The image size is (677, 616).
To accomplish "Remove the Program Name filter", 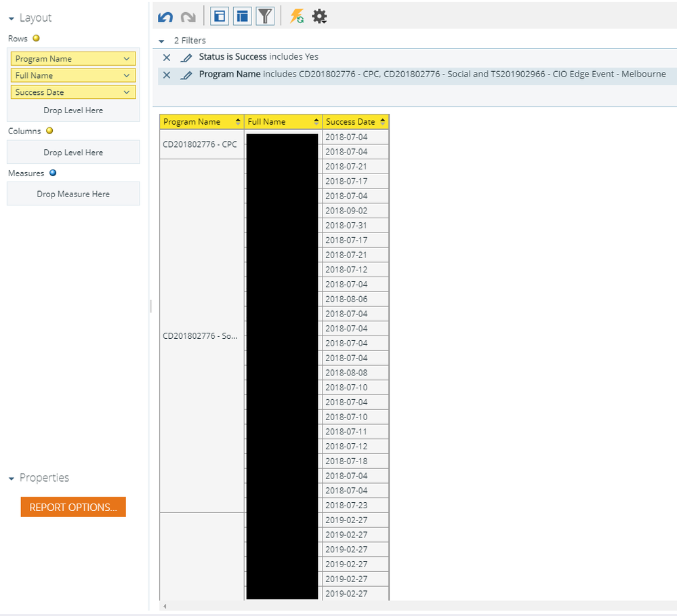I will [x=167, y=75].
